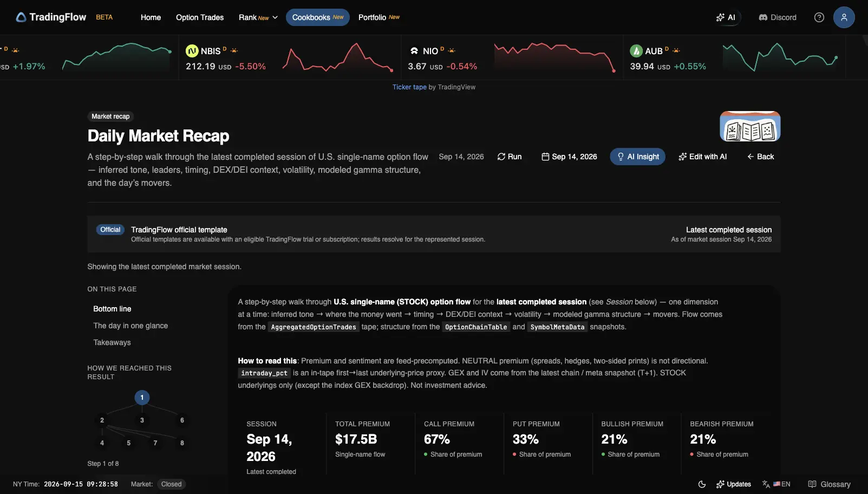The image size is (868, 494).
Task: Open the Portfolio page
Action: pyautogui.click(x=379, y=17)
